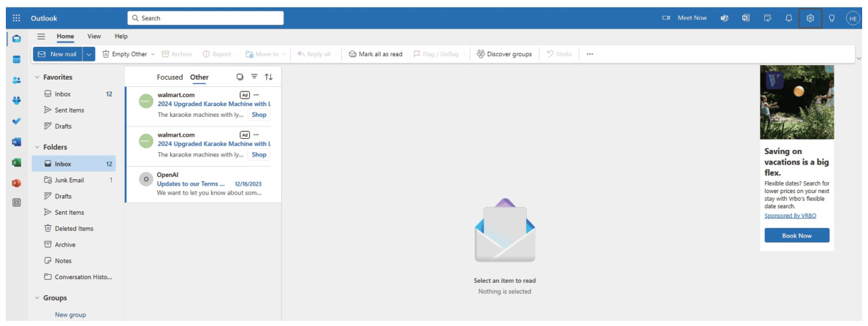Screen dimensions: 868x326
Task: Open Groups in the left app rail
Action: (x=17, y=101)
